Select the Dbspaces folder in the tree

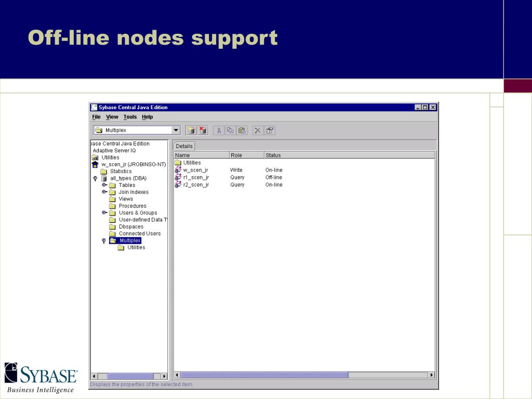131,227
